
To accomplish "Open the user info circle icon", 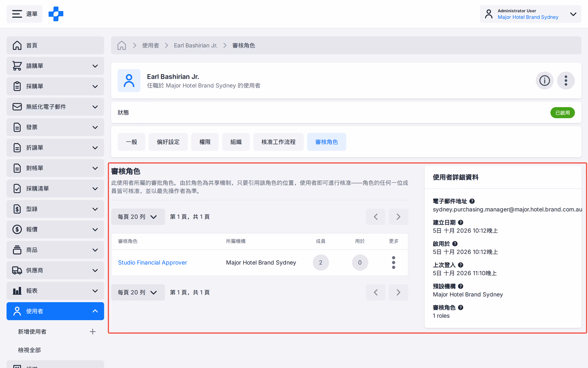I will 545,81.
